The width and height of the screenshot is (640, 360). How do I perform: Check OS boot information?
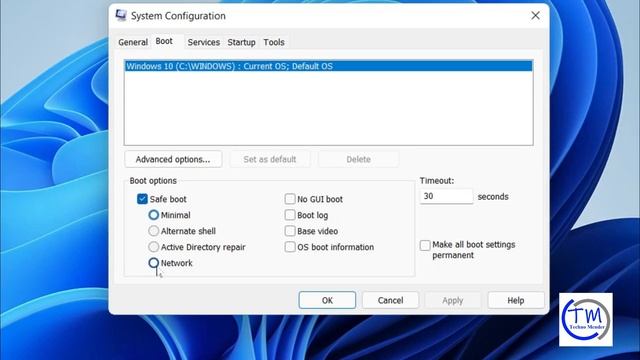click(290, 247)
